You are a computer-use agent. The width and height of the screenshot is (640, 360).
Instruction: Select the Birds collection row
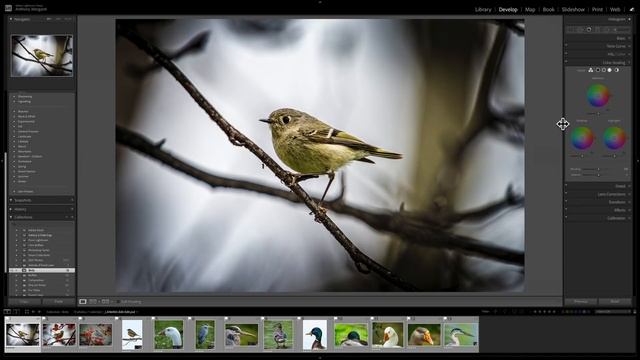click(x=42, y=270)
